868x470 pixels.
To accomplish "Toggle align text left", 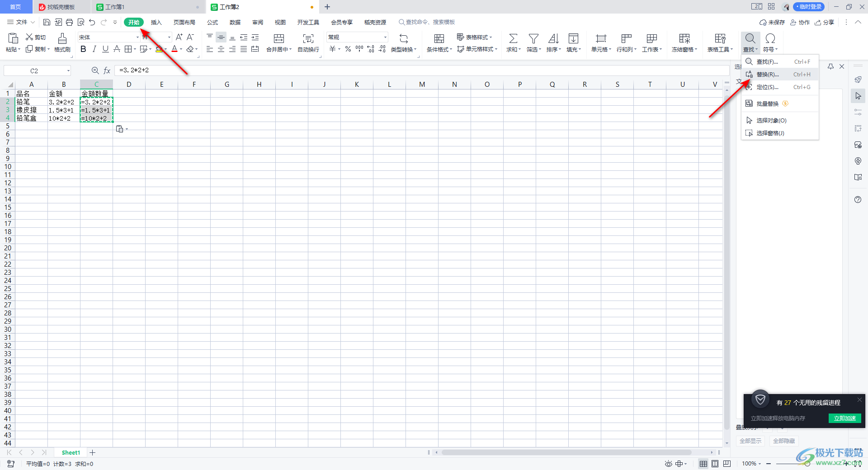I will [x=210, y=49].
